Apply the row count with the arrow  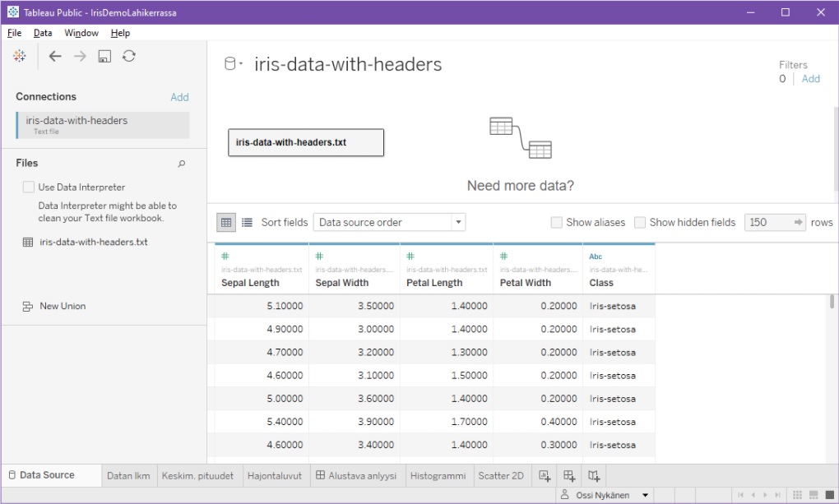798,222
